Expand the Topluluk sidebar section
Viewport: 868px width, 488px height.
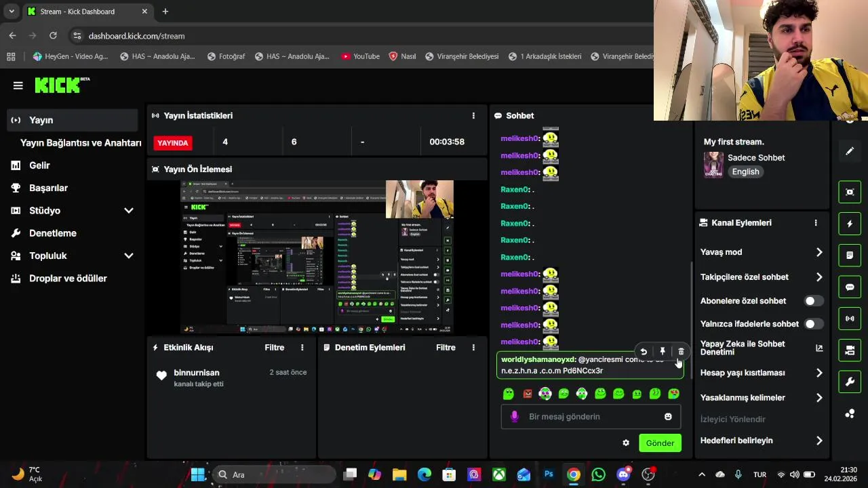click(129, 256)
